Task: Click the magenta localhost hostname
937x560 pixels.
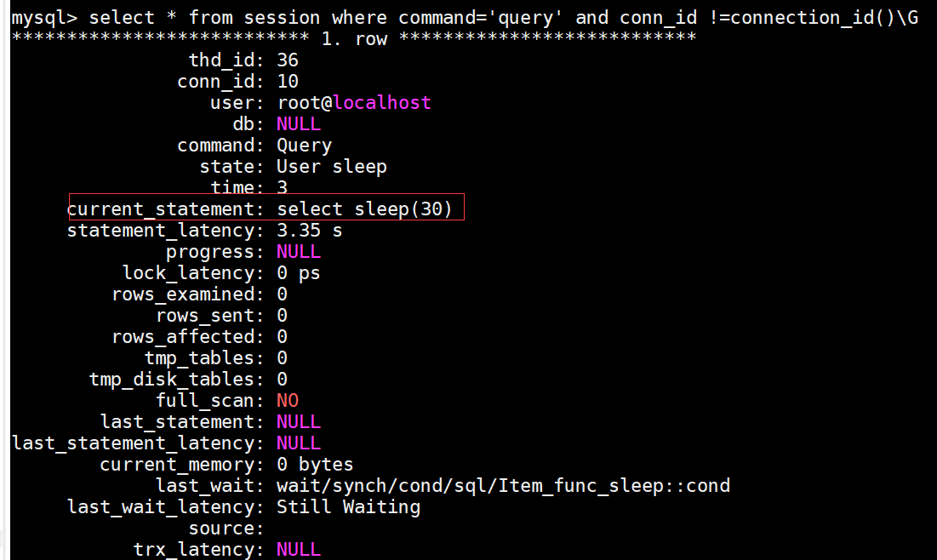Action: [382, 103]
